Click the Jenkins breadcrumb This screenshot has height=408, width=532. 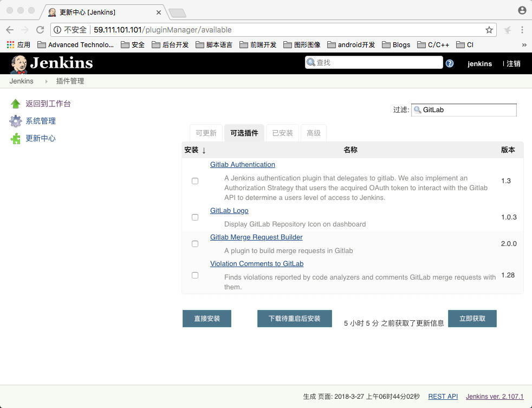(x=21, y=81)
